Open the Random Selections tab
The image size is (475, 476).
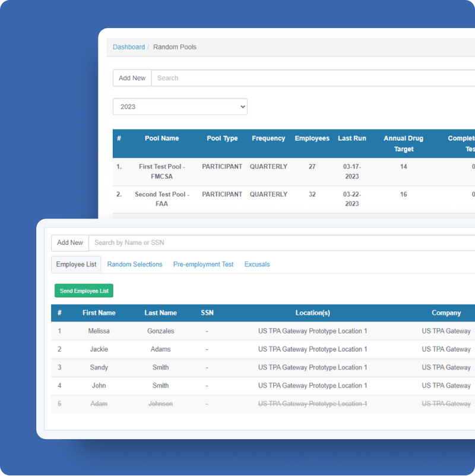(135, 264)
